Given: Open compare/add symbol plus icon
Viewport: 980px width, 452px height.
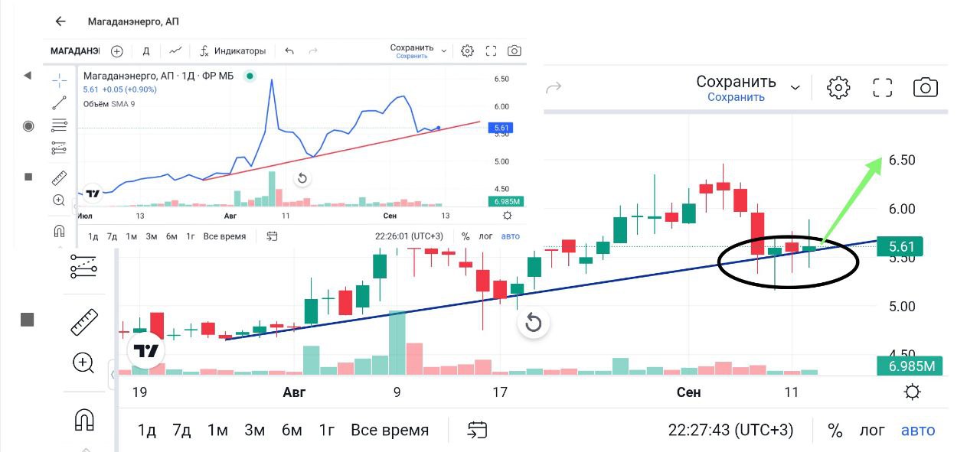Looking at the screenshot, I should coord(116,51).
